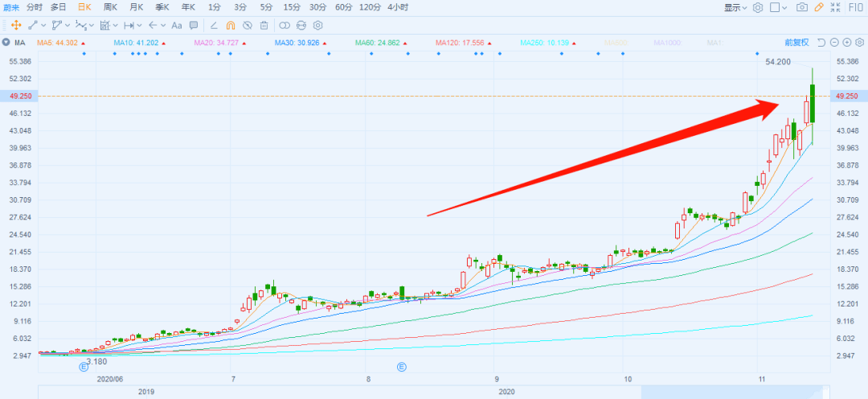Switch to the 周K weekly tab
Viewport: 868px width, 399px height.
tap(110, 7)
